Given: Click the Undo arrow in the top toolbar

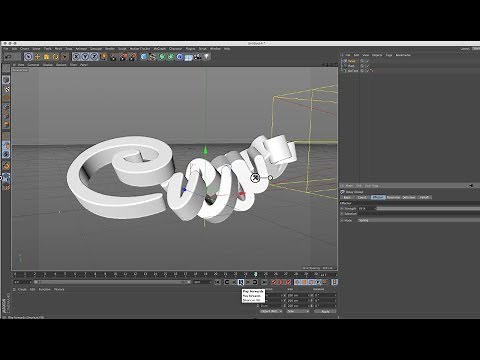Looking at the screenshot, I should (9, 57).
